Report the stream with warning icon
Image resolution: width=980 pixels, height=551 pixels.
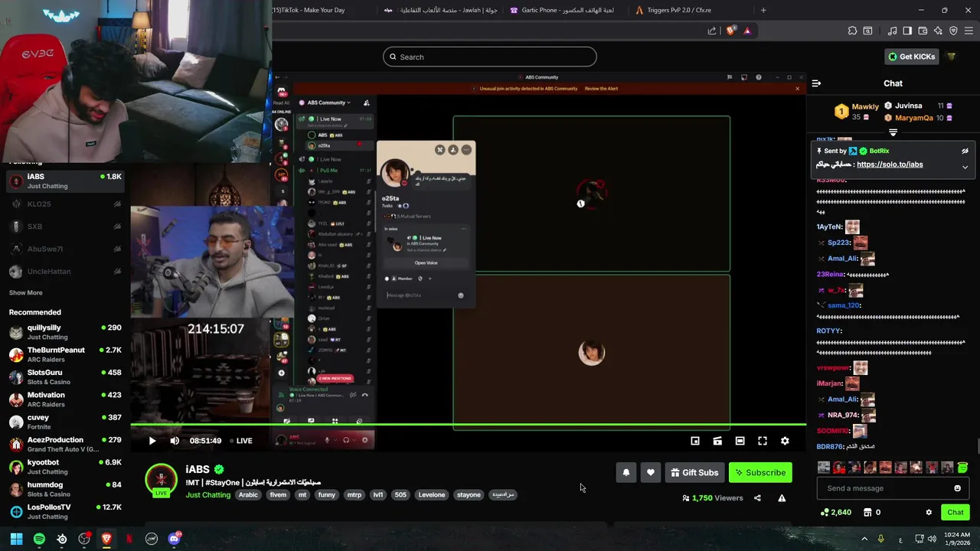tap(782, 498)
